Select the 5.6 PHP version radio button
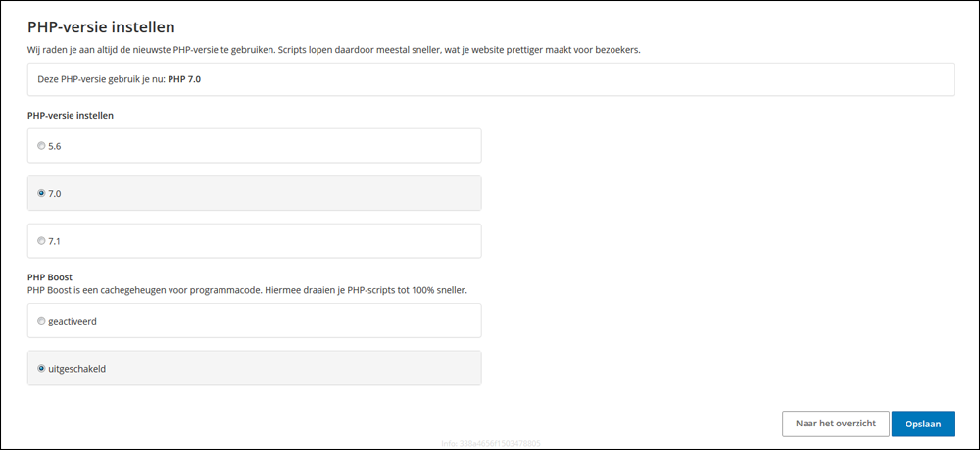 coord(41,146)
